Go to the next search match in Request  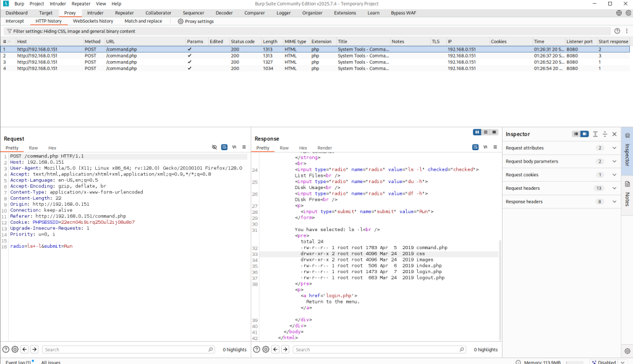coord(34,349)
